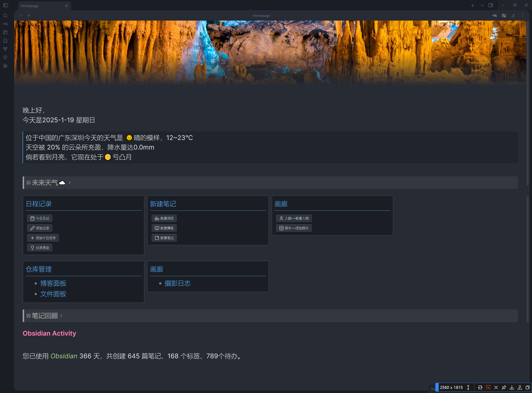Image resolution: width=532 pixels, height=393 pixels.
Task: Open the tab list dropdown arrow
Action: (482, 5)
